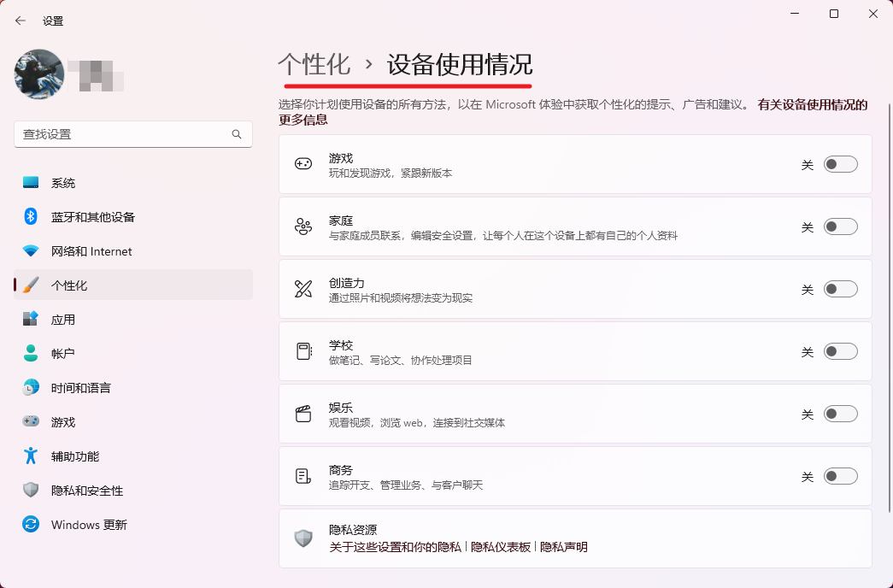The image size is (893, 588).
Task: Open 系统 settings from the sidebar
Action: [x=62, y=182]
